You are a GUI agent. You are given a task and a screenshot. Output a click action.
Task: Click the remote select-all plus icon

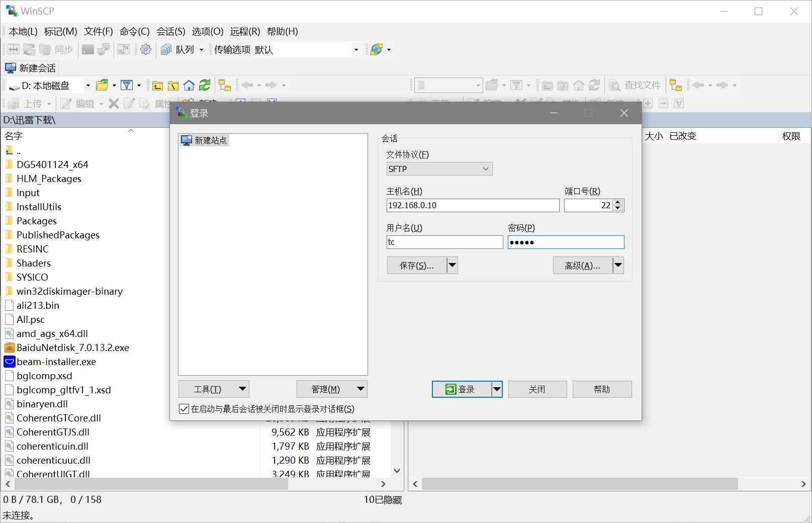(648, 104)
